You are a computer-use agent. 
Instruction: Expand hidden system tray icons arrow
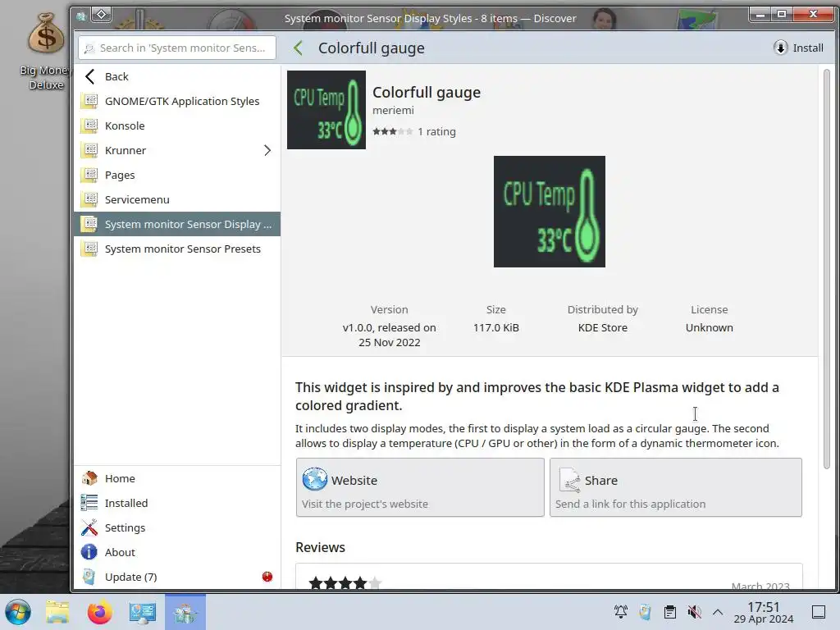(718, 612)
